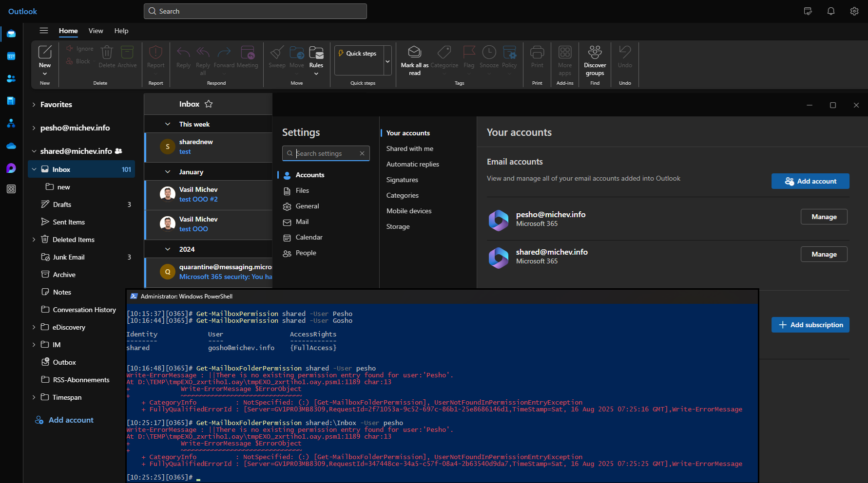868x483 pixels.
Task: Expand the Favorites folder group
Action: pyautogui.click(x=34, y=105)
